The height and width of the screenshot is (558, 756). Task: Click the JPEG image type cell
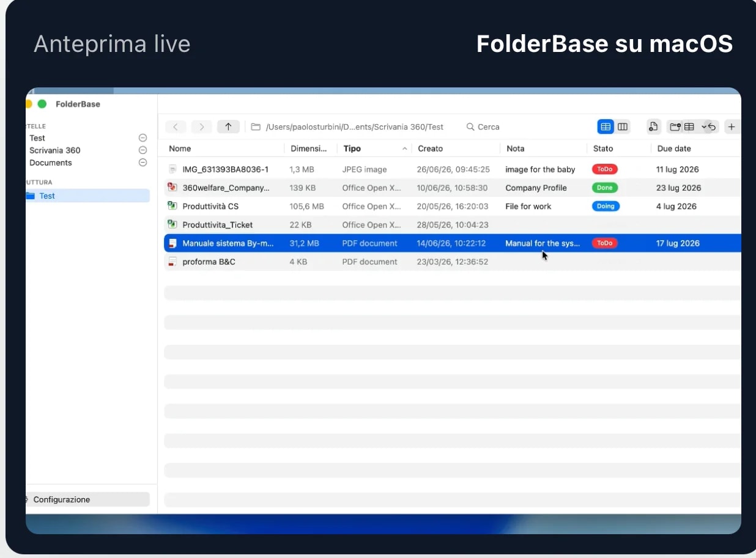(365, 169)
